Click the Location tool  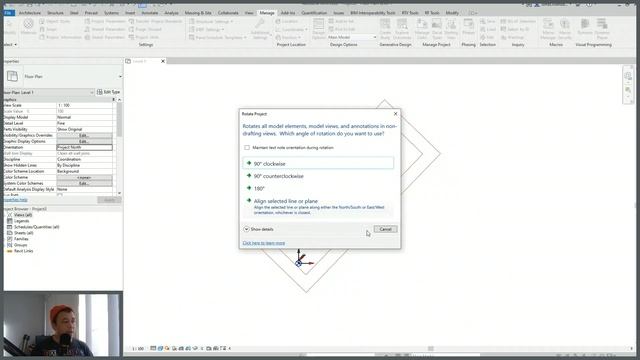[x=287, y=21]
